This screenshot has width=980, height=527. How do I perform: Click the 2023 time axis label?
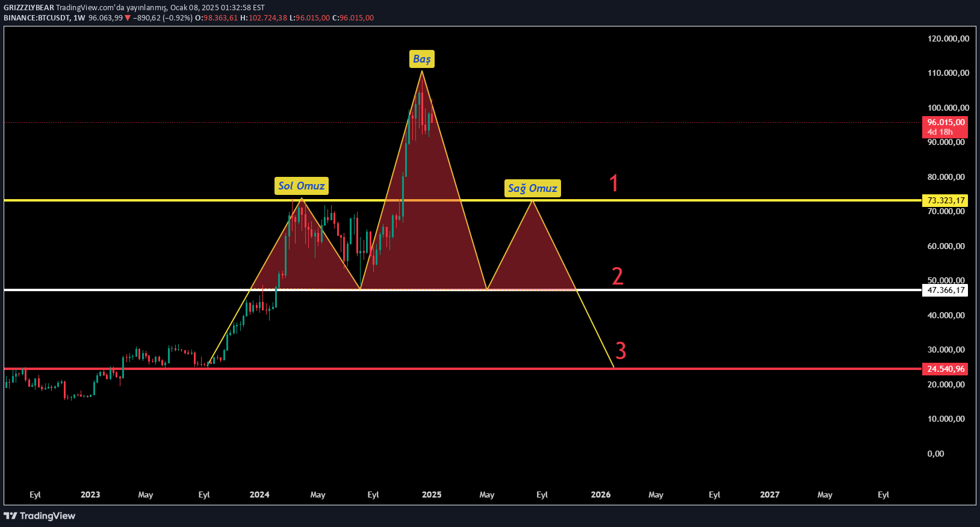tap(90, 495)
